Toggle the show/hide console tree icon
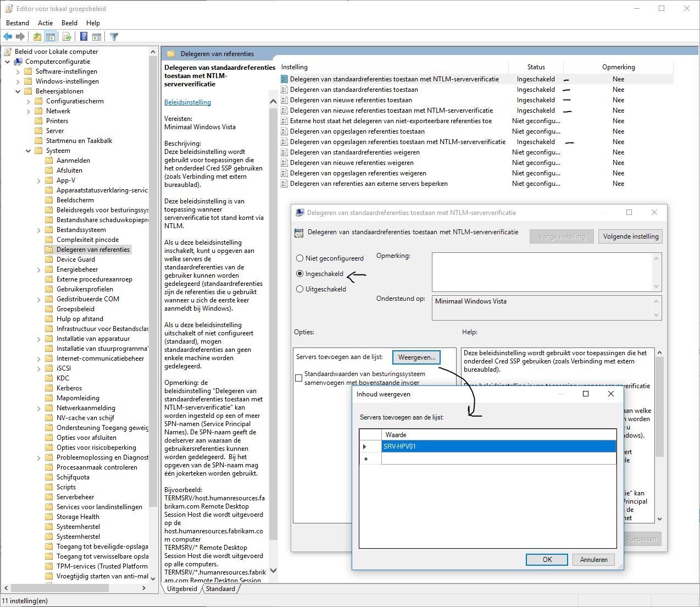The height and width of the screenshot is (607, 700). tap(51, 37)
